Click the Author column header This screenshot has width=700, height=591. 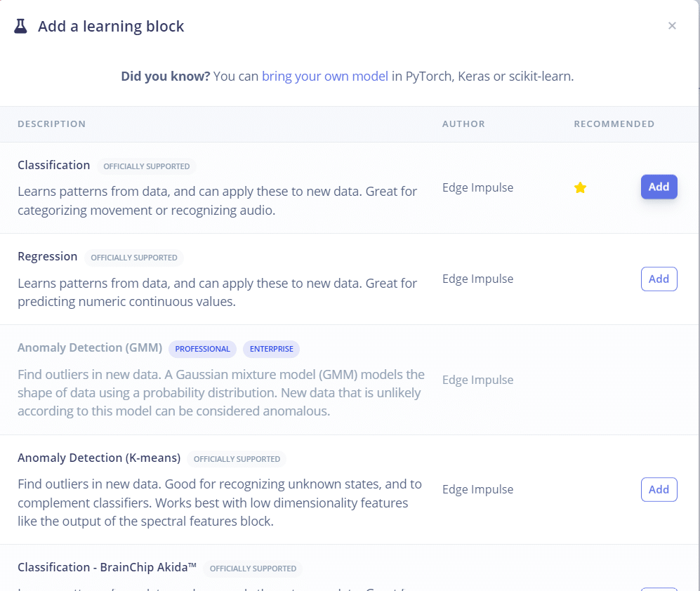(463, 124)
